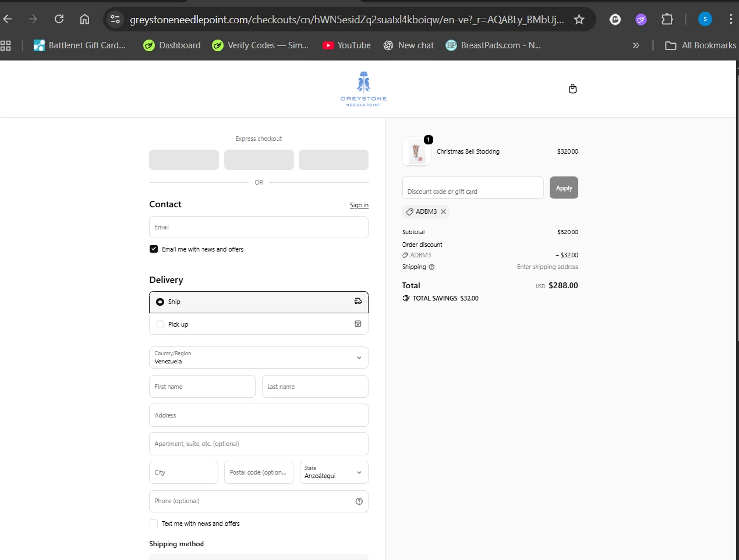Image resolution: width=739 pixels, height=560 pixels.
Task: Focus the Discount code or gift card field
Action: point(473,188)
